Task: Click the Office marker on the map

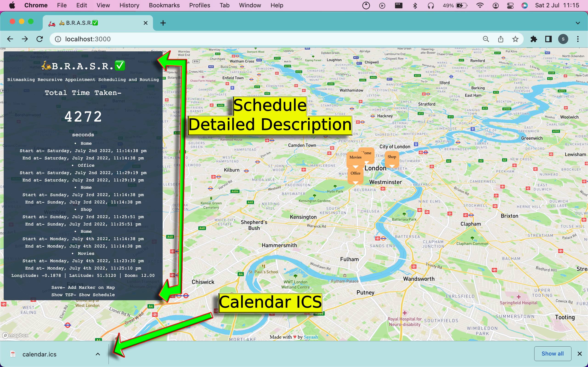Action: pos(355,173)
